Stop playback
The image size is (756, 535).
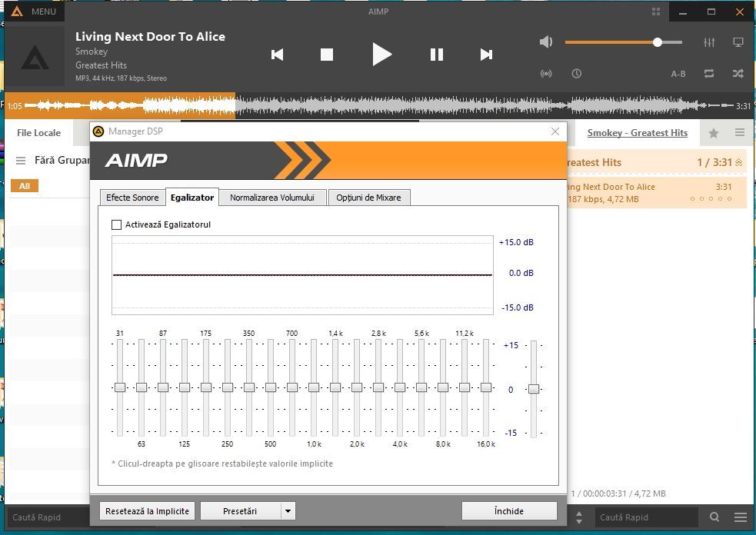pyautogui.click(x=327, y=55)
